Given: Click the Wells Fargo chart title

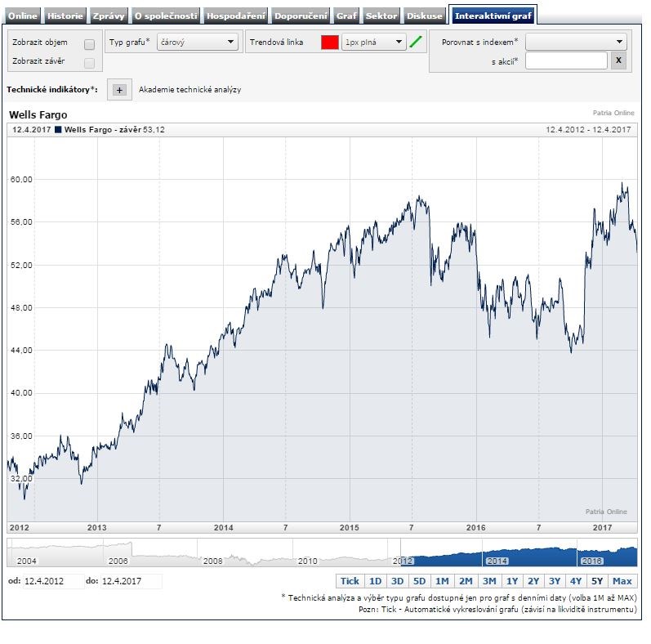Looking at the screenshot, I should pyautogui.click(x=38, y=114).
